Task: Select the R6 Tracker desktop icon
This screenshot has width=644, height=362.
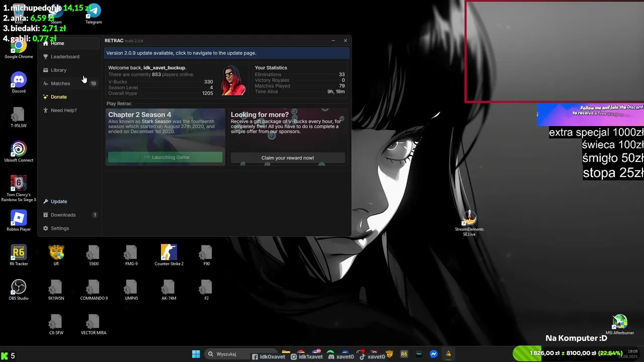Action: pos(19,255)
